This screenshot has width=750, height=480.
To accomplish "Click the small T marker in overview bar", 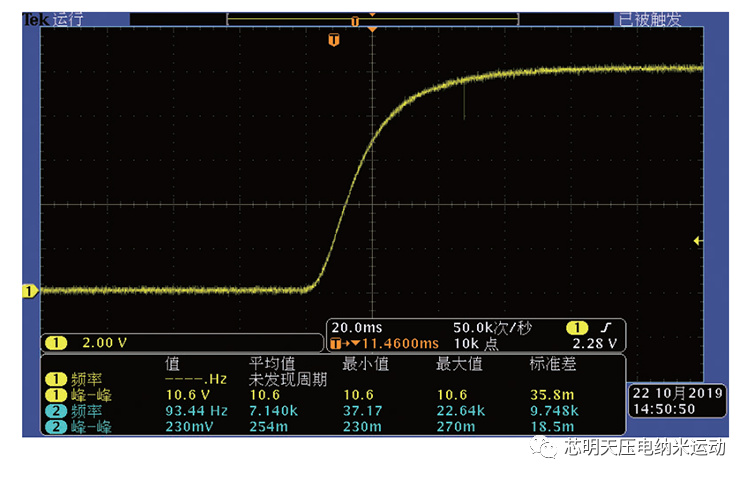I will coord(355,22).
